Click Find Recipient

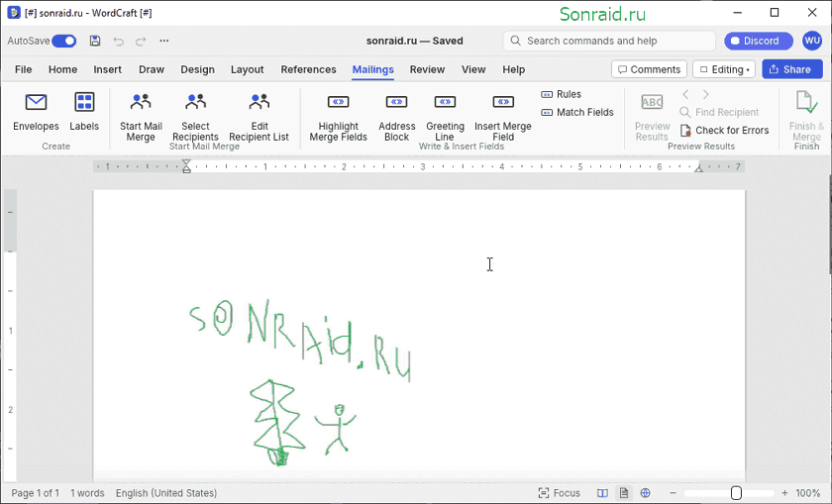(x=719, y=112)
